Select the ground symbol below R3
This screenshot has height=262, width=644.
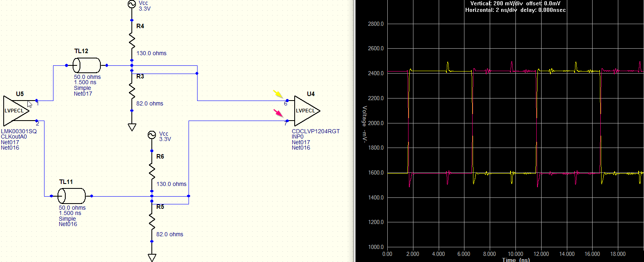coord(132,127)
